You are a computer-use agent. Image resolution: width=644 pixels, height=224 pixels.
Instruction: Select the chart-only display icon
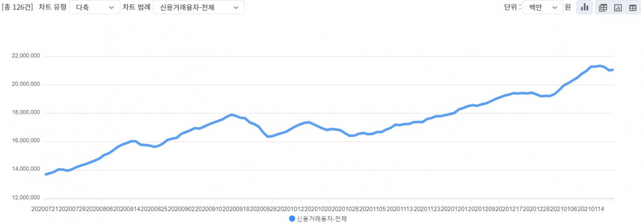pos(618,8)
